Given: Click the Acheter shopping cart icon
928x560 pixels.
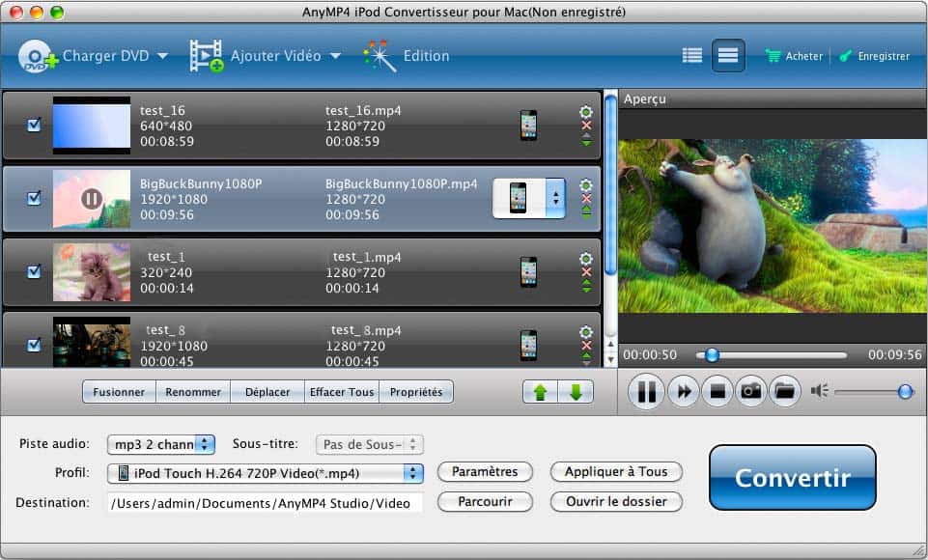Looking at the screenshot, I should coord(773,56).
